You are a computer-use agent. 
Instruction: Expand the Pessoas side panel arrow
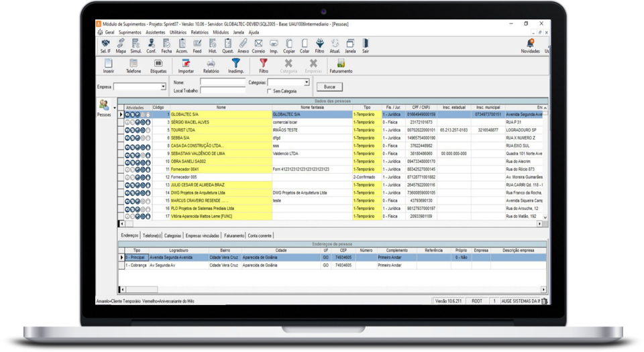114,107
